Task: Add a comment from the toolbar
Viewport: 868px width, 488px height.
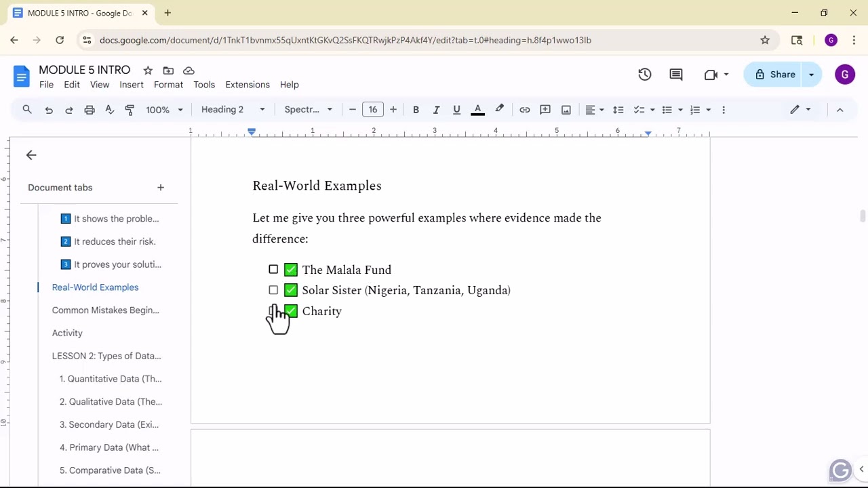Action: 545,110
